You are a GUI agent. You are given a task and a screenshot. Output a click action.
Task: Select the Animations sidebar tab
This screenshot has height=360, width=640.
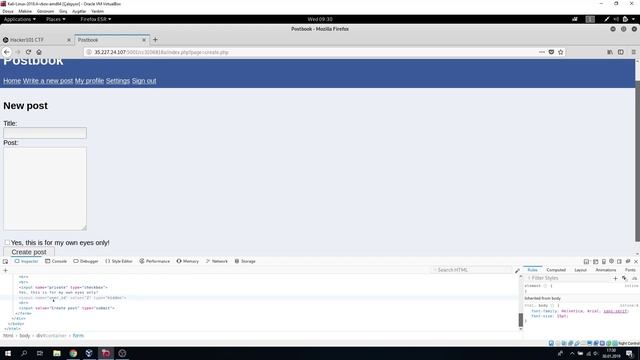pos(606,270)
